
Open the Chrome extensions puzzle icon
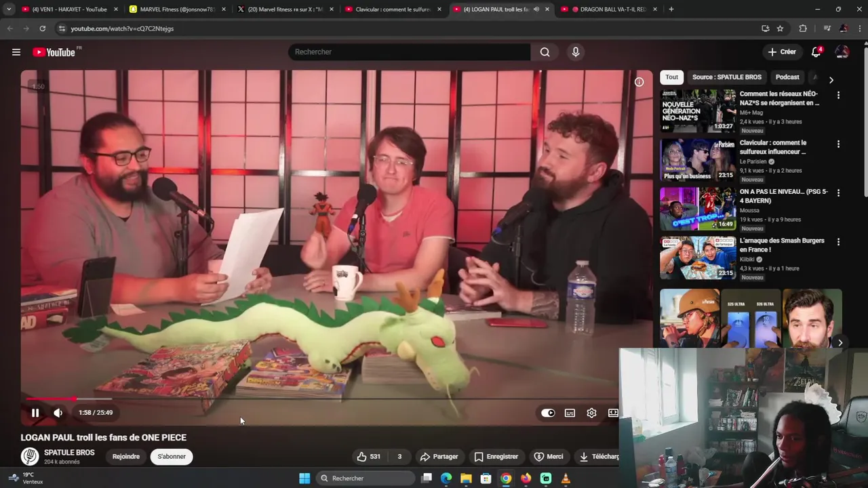pyautogui.click(x=803, y=28)
